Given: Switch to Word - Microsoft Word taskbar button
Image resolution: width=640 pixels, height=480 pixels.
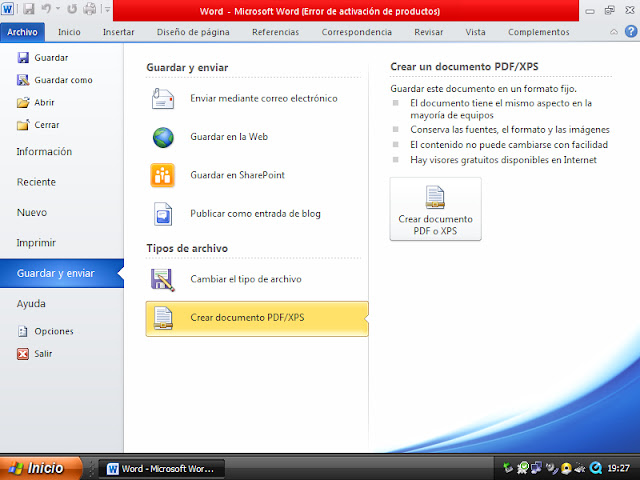Looking at the screenshot, I should pyautogui.click(x=162, y=469).
